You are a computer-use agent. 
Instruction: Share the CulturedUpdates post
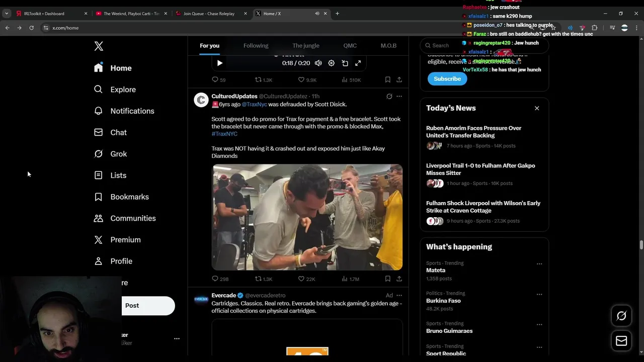click(x=399, y=279)
